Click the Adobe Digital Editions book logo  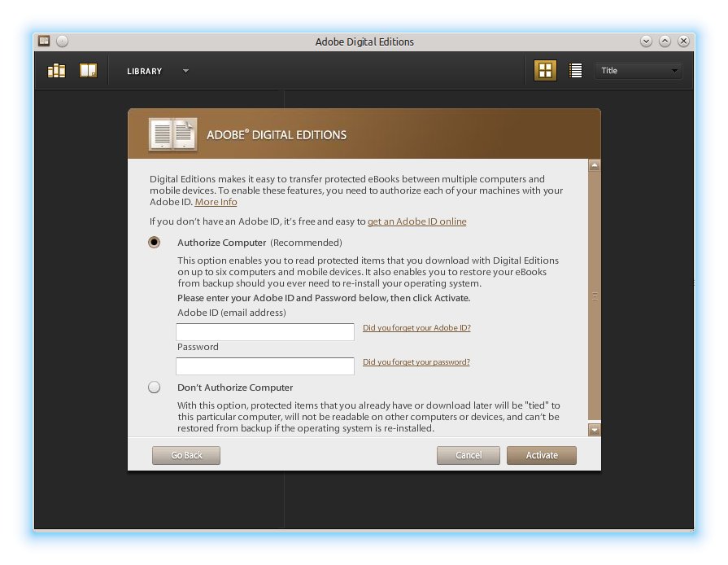172,134
